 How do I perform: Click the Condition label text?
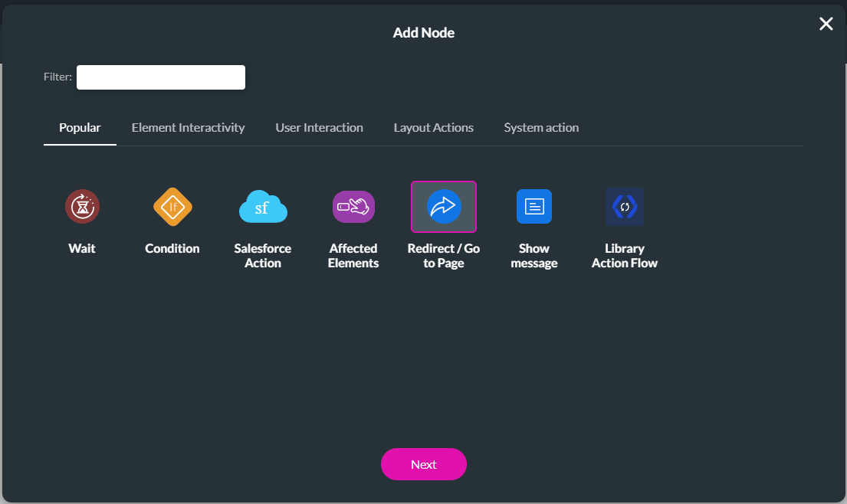tap(172, 248)
